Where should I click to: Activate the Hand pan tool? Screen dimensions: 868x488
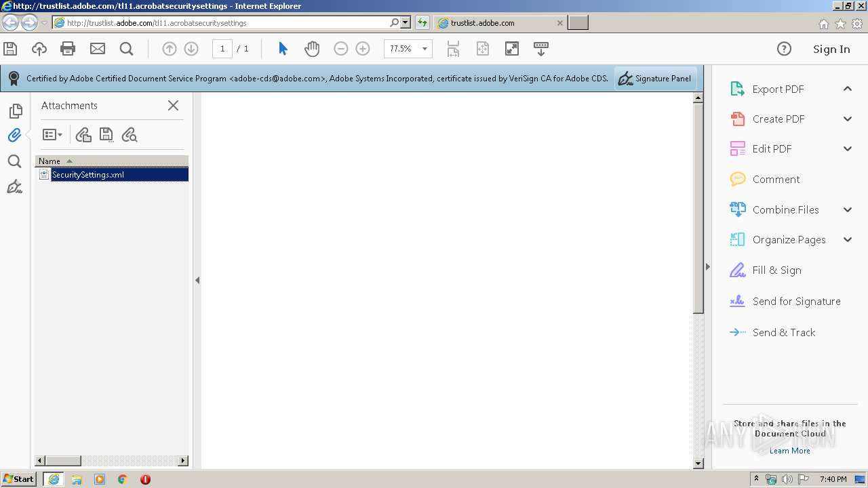click(312, 49)
